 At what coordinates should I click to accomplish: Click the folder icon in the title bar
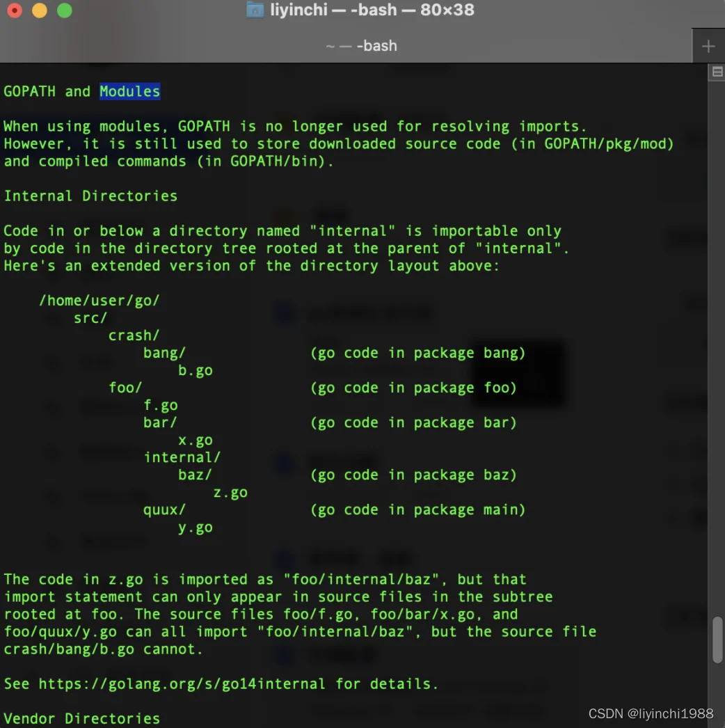pos(255,10)
